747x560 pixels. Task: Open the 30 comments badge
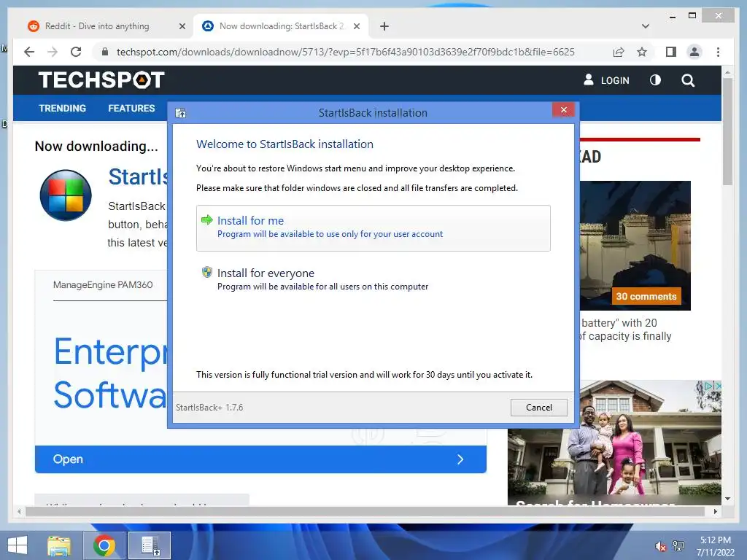pyautogui.click(x=646, y=296)
